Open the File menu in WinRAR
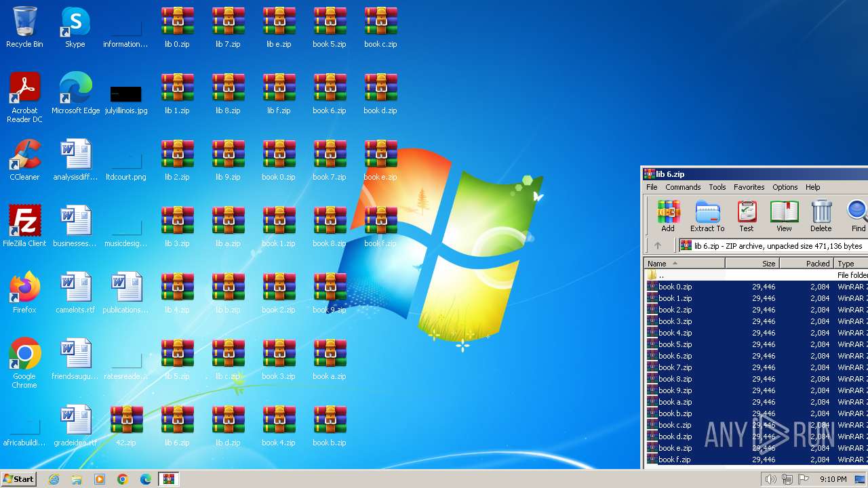The image size is (868, 488). pos(652,187)
